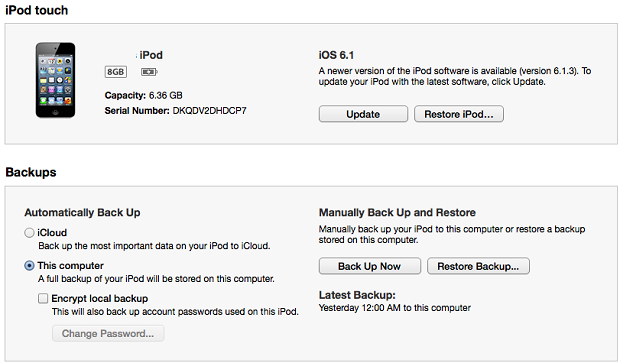Select the iCloud backup radio button
This screenshot has width=620, height=363.
click(29, 233)
